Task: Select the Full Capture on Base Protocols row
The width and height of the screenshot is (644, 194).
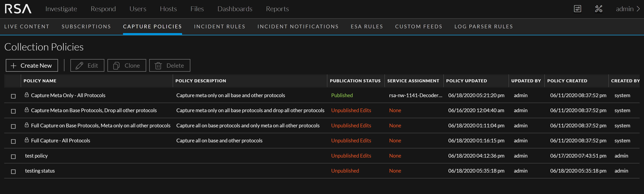Action: click(14, 126)
